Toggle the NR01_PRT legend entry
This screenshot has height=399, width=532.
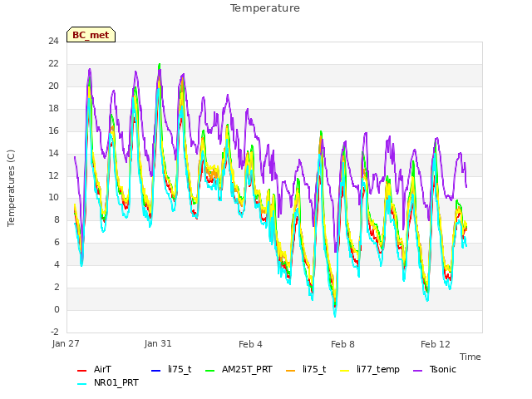tap(108, 382)
